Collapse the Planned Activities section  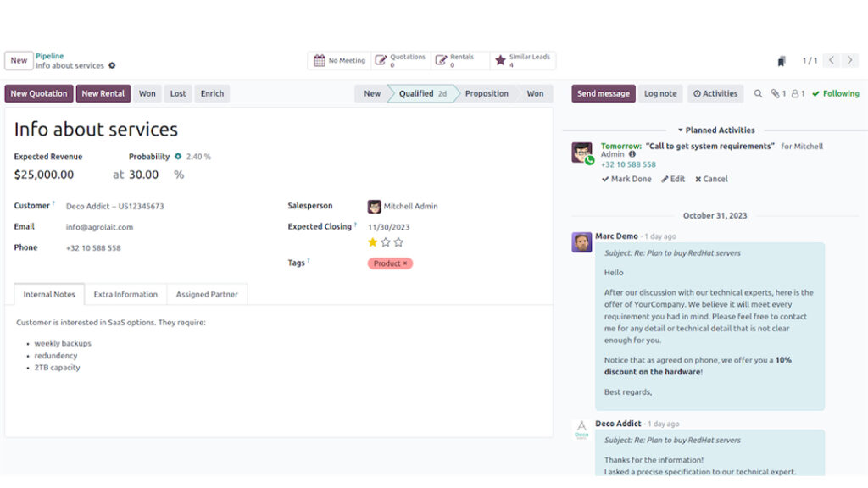[x=715, y=130]
